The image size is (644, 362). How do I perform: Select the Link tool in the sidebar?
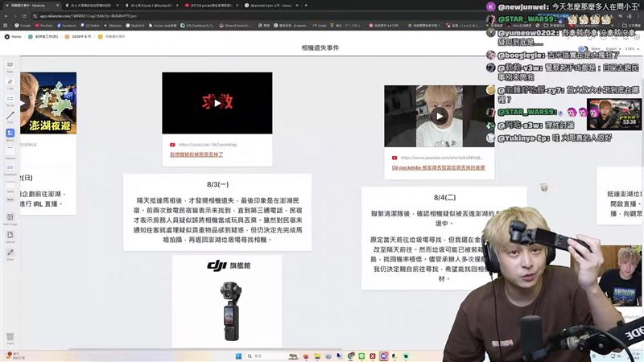pos(10,83)
